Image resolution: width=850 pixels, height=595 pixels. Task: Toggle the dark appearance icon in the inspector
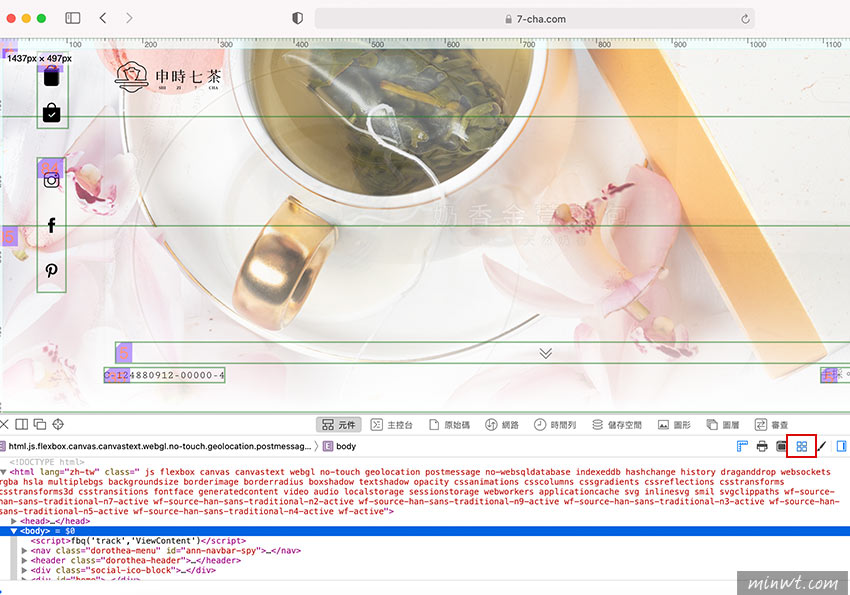pos(781,447)
